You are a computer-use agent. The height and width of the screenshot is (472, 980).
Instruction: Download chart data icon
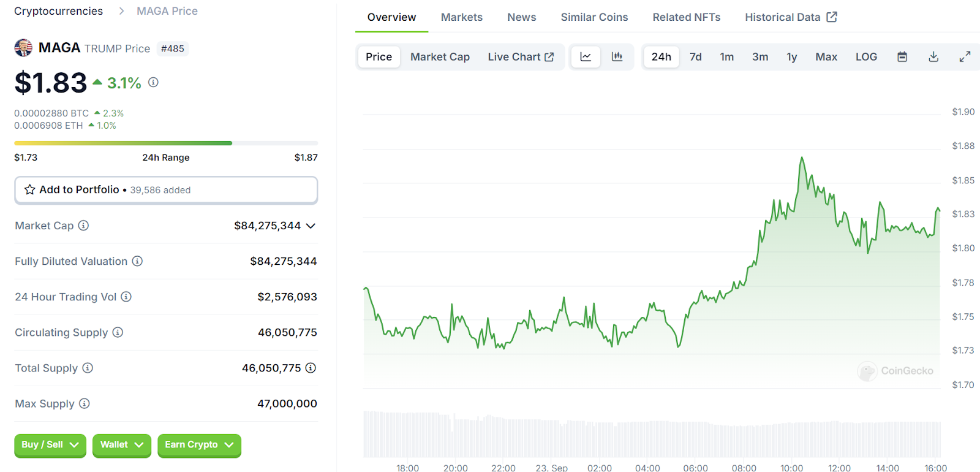933,57
